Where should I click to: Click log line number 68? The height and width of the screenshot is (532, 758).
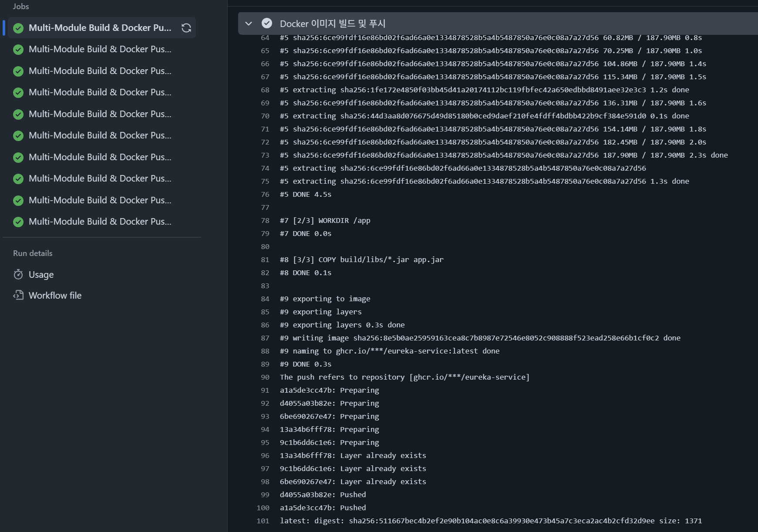[265, 90]
